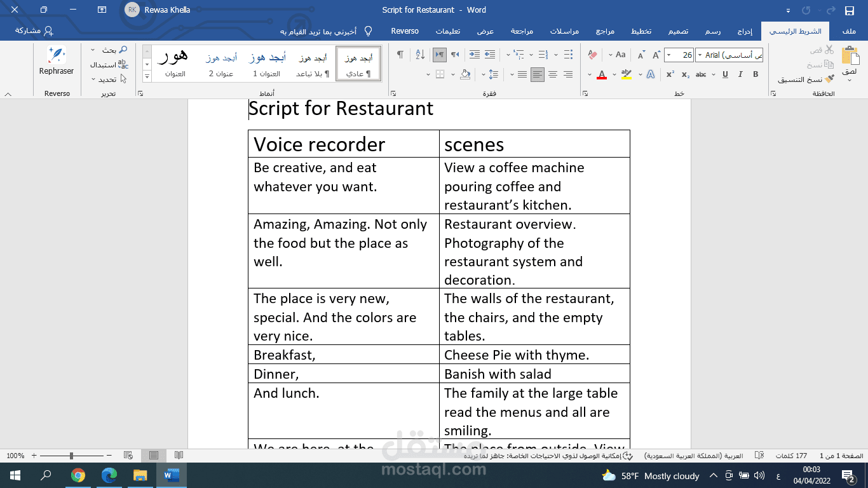Viewport: 868px width, 488px height.
Task: Start a bulleted list
Action: (x=568, y=55)
